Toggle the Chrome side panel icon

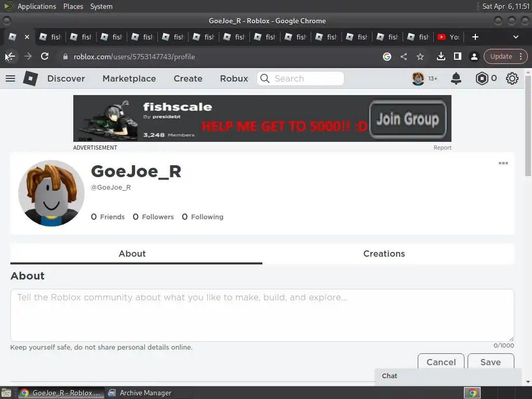tap(457, 56)
